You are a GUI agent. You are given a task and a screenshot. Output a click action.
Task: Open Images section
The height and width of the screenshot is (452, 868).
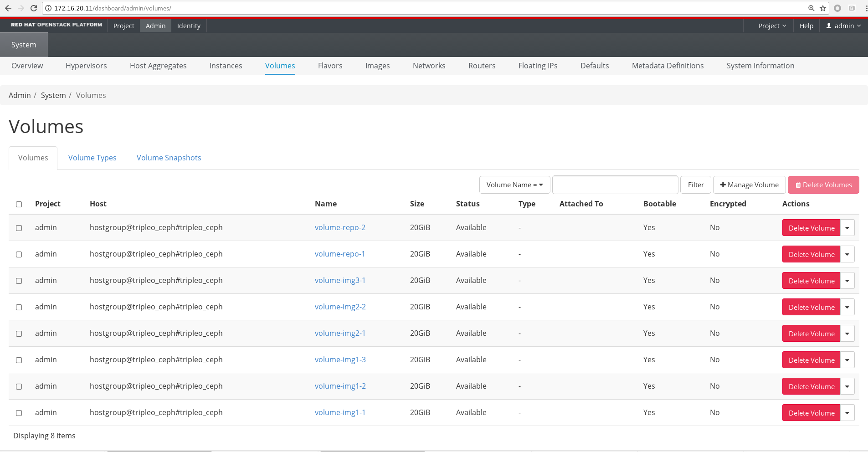tap(377, 66)
